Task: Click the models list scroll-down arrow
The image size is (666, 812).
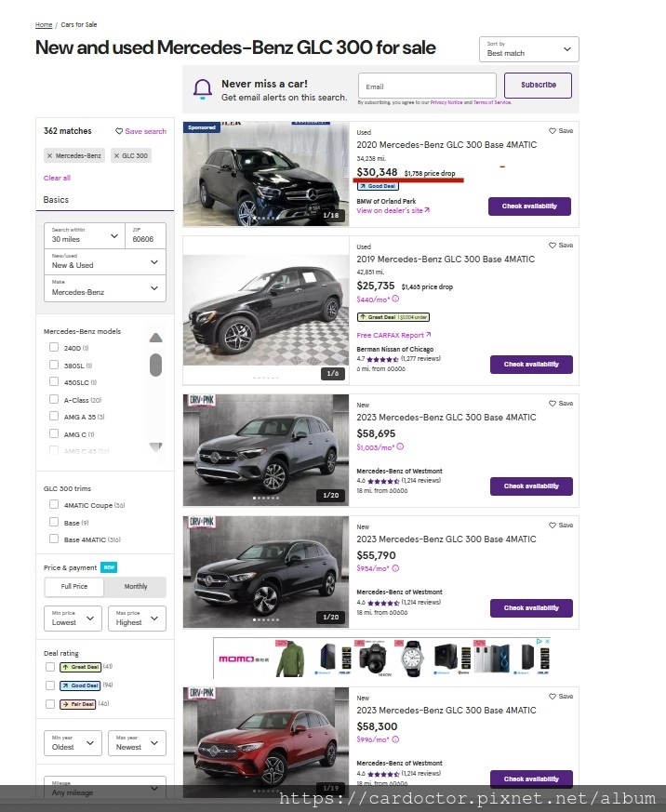Action: 156,446
